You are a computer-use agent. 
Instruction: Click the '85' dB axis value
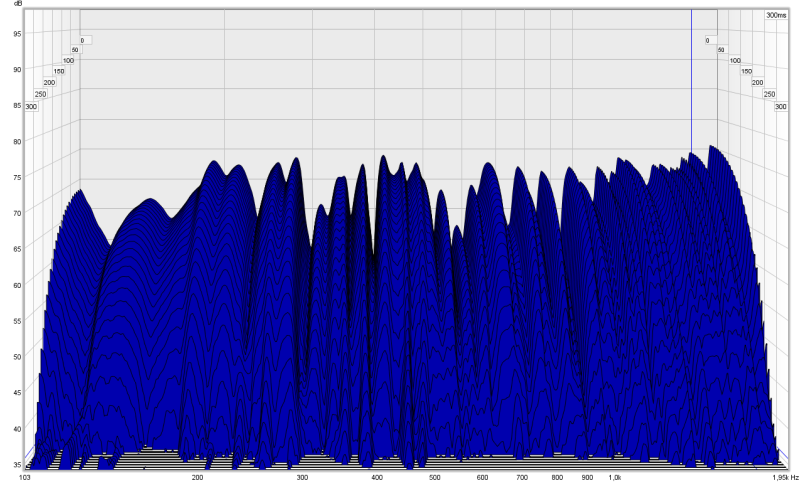(x=17, y=106)
